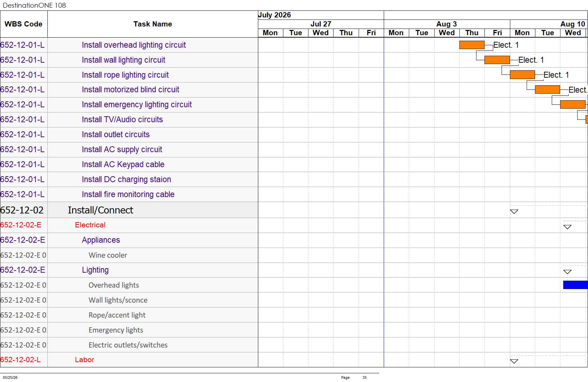Click the blue bar for Overhead lights
Viewport: 588px width, 382px height.
click(575, 285)
